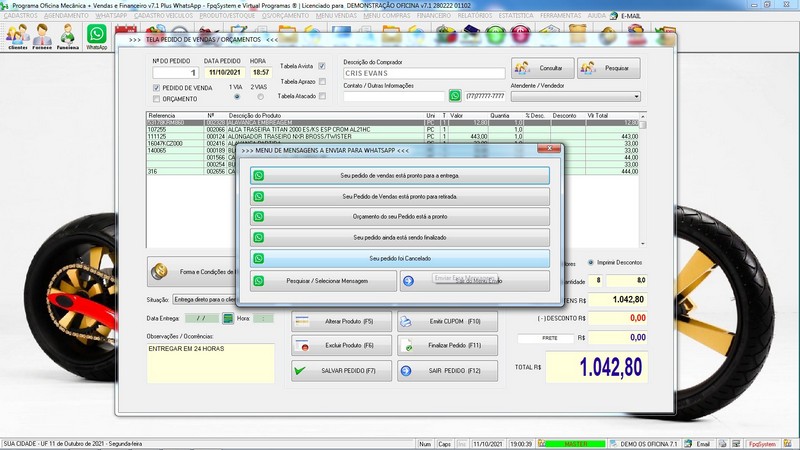Open the Clientes toolbar icon

(17, 37)
